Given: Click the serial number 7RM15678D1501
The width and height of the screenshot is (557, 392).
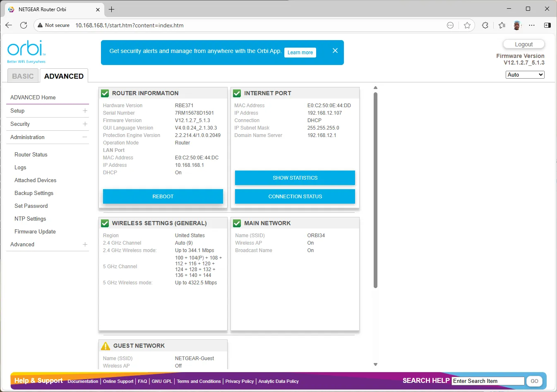Looking at the screenshot, I should click(x=194, y=113).
